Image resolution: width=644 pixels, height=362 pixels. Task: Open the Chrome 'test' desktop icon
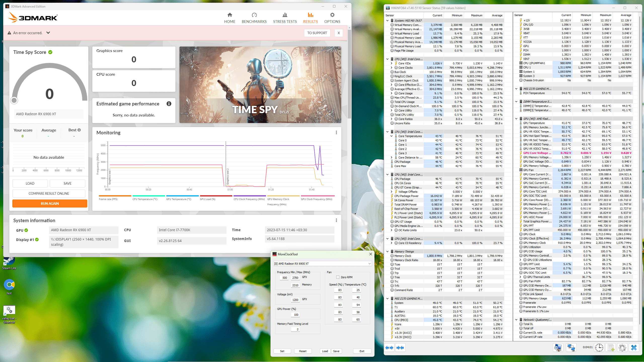(9, 287)
